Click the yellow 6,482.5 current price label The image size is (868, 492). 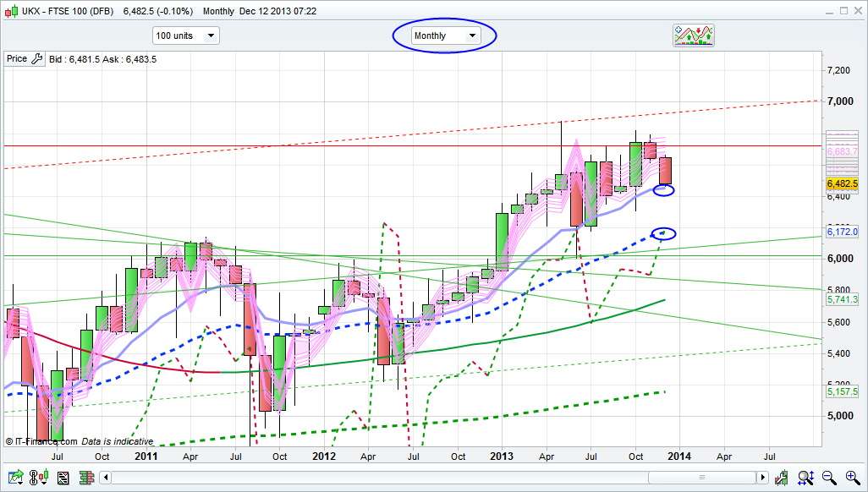click(843, 183)
